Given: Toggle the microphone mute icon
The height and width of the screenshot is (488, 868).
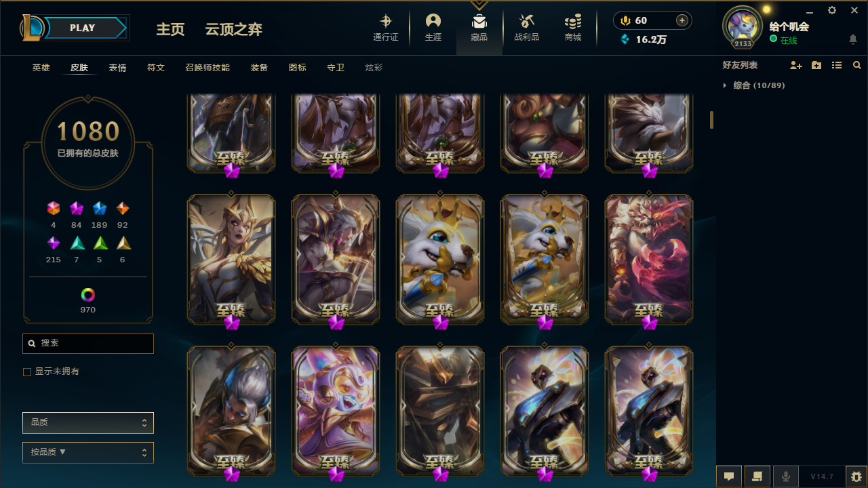Looking at the screenshot, I should [x=786, y=476].
